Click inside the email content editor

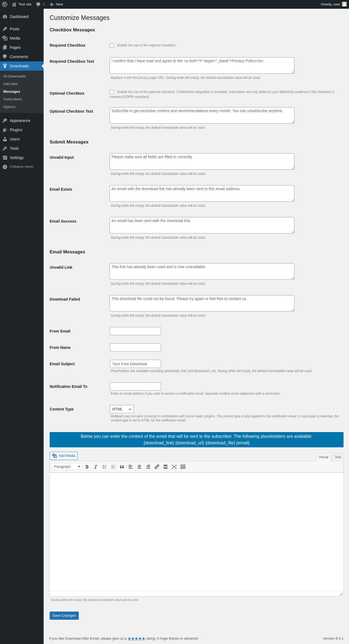click(x=197, y=532)
